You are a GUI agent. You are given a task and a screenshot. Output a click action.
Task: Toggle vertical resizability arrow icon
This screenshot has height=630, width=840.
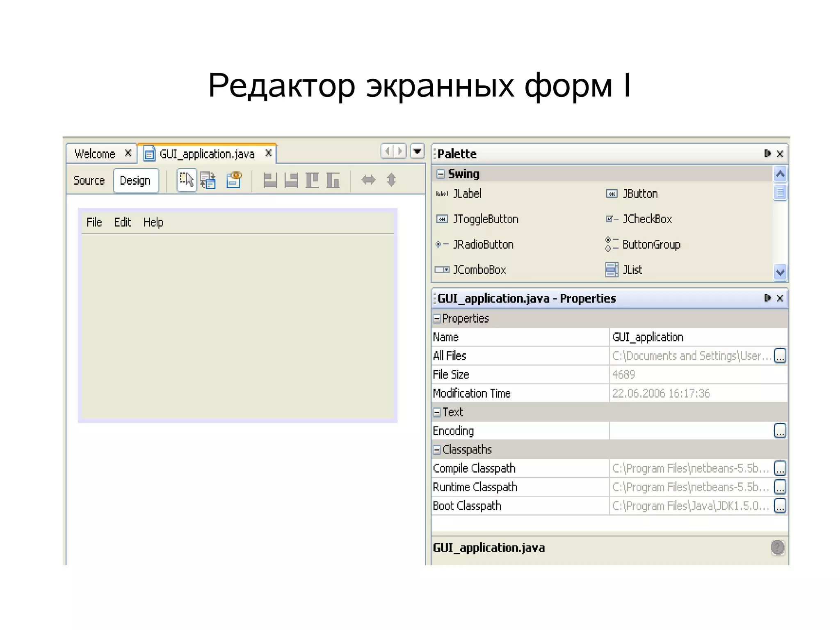click(x=391, y=180)
